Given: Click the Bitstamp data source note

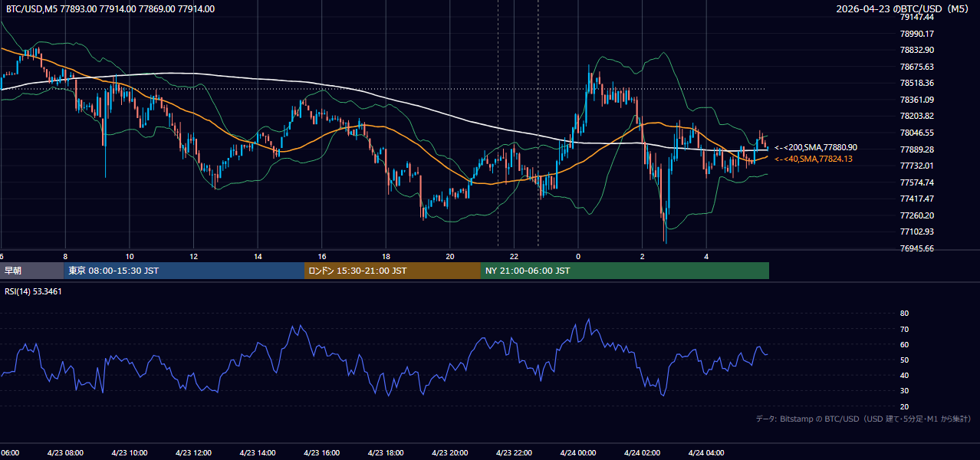Looking at the screenshot, I should pyautogui.click(x=863, y=419).
